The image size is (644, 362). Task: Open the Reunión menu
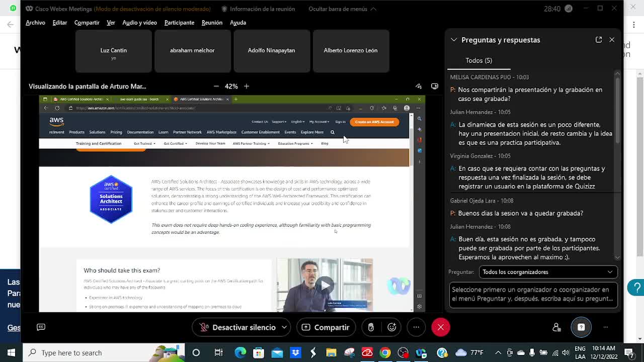(212, 23)
